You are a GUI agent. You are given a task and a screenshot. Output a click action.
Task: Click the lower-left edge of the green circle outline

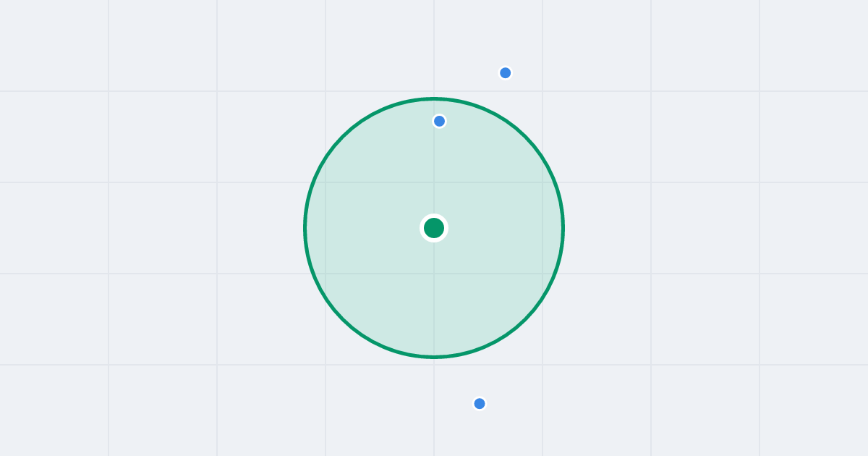(x=342, y=320)
